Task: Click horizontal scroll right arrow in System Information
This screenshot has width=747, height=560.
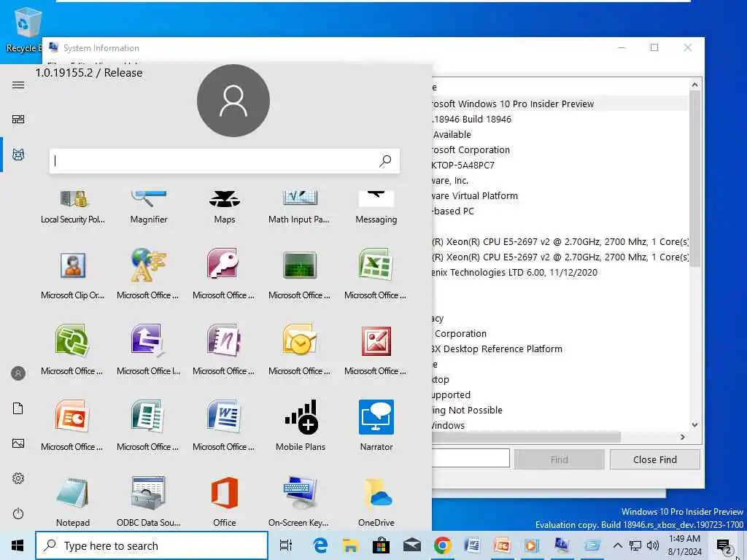Action: [682, 437]
